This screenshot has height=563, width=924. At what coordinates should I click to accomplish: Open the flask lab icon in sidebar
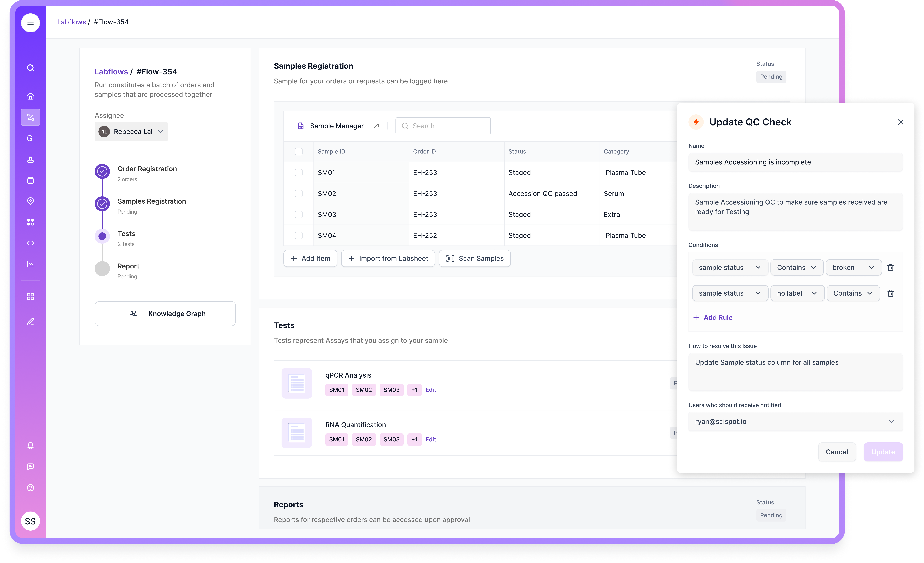tap(30, 159)
